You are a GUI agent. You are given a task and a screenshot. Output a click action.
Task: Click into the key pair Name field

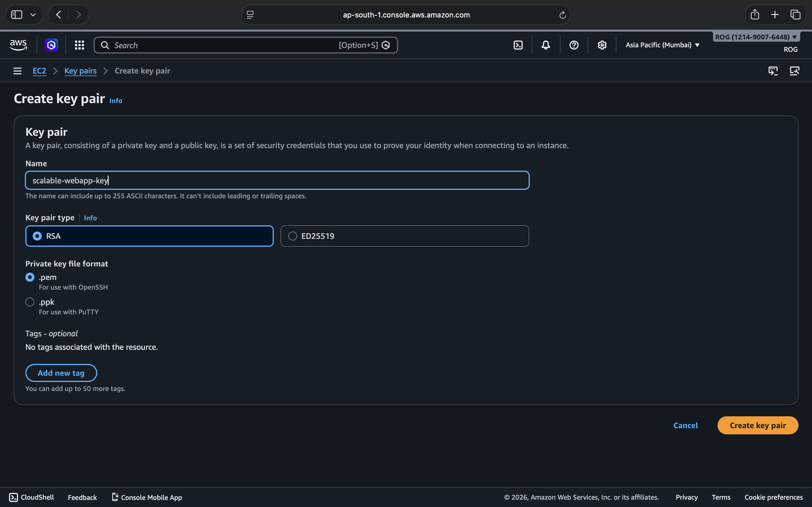277,180
